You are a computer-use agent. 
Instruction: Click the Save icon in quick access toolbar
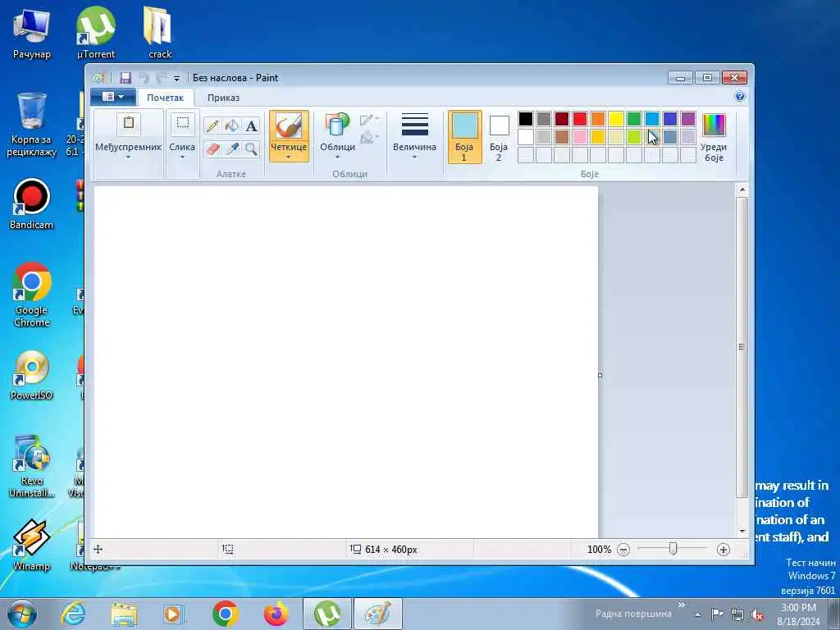126,78
